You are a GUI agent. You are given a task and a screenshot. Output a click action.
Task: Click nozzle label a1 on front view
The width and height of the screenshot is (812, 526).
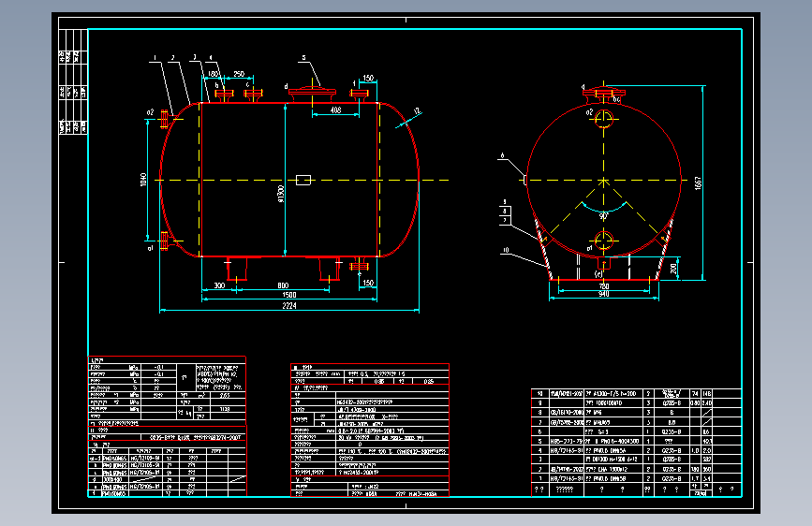150,248
